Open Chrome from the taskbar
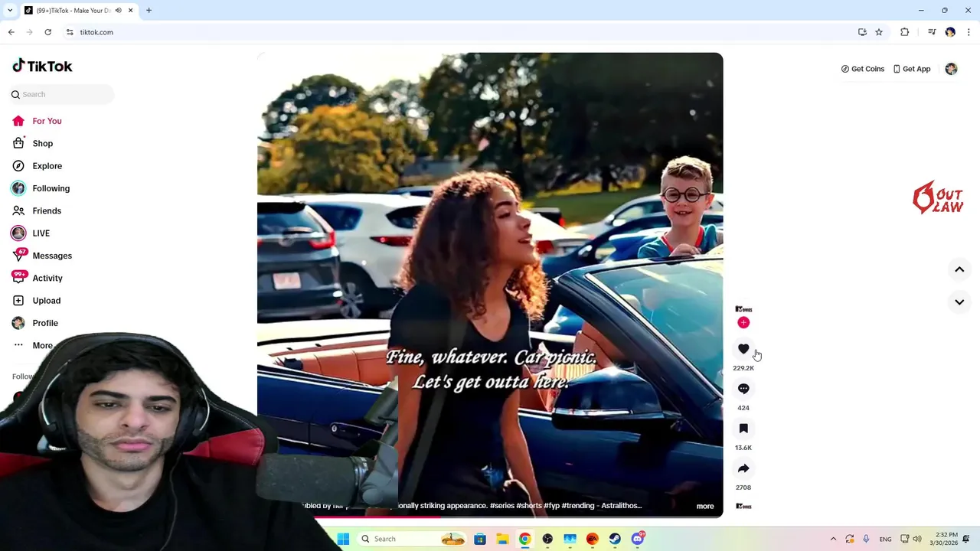 coord(524,539)
